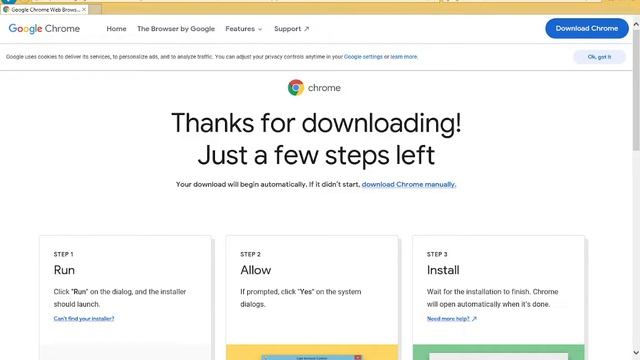Expand the Features dropdown menu
640x360 pixels.
[x=244, y=29]
